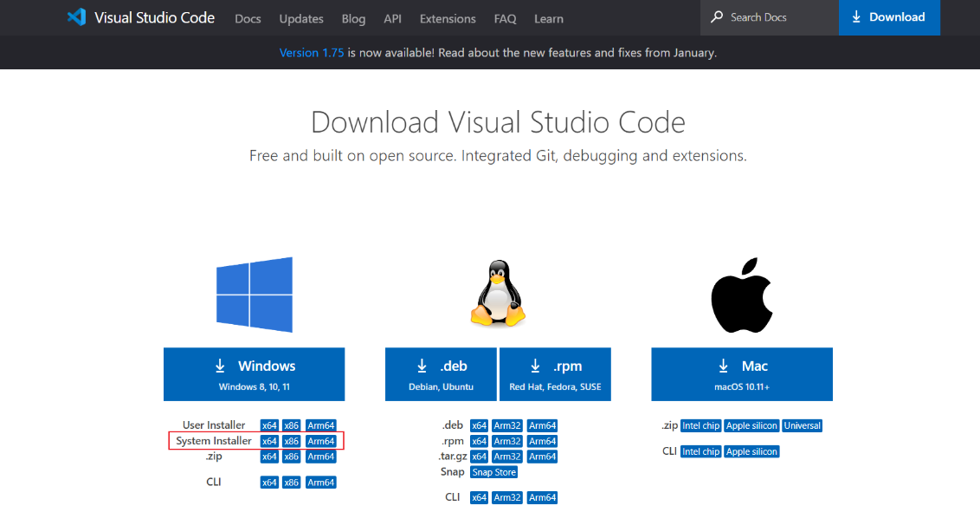Download Linux .tar.gz x64 archive
980x512 pixels.
[x=479, y=457]
